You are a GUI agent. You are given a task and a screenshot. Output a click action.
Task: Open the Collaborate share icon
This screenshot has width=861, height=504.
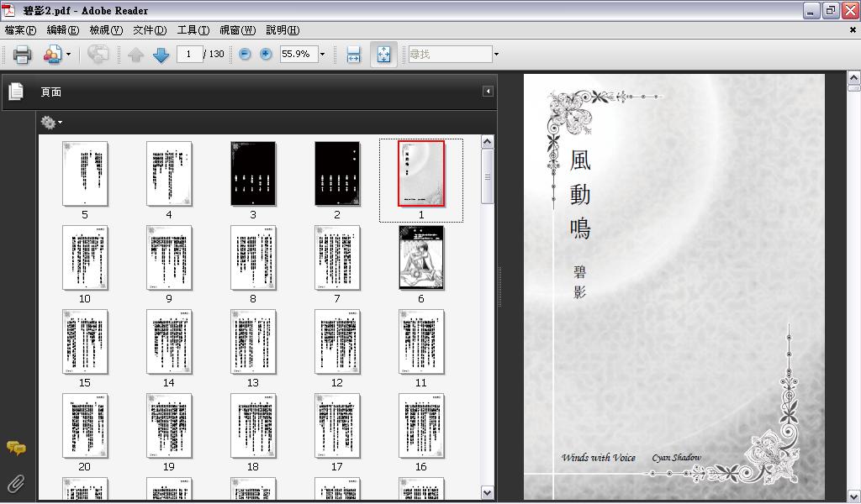point(52,55)
